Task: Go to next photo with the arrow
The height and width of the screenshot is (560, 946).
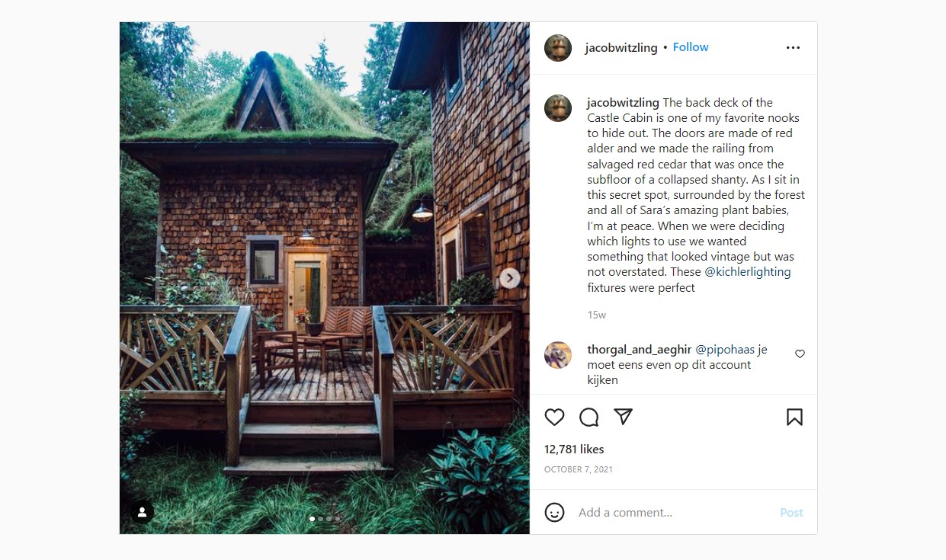Action: (510, 278)
